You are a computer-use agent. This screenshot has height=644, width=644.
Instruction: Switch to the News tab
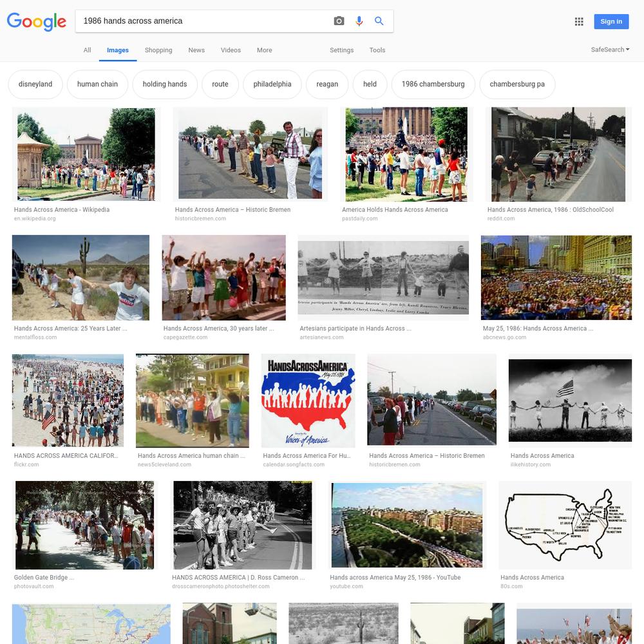[196, 50]
